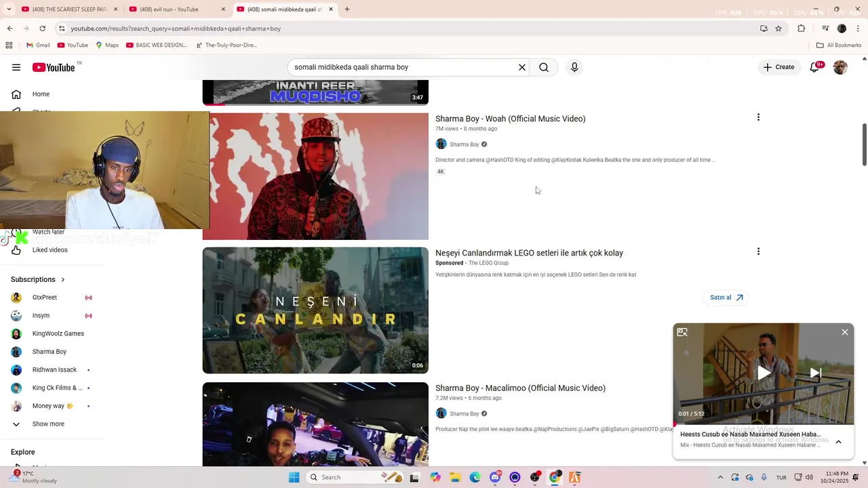Click the page vertical scrollbar thumb

click(864, 145)
